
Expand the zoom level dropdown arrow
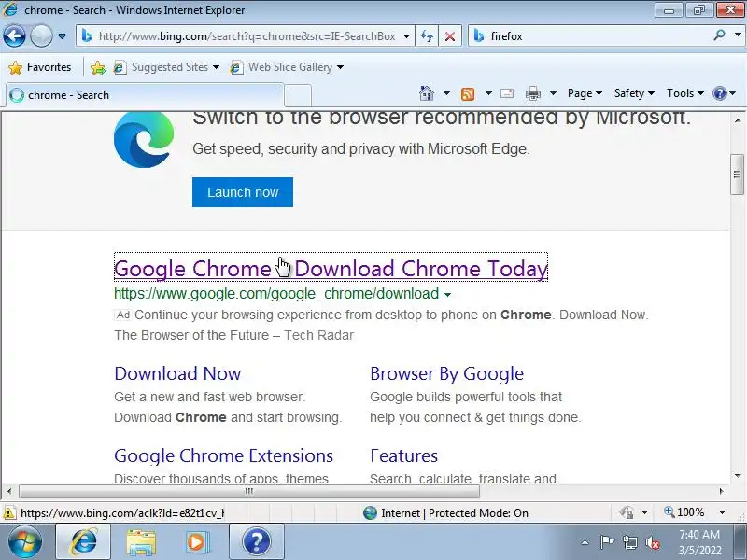click(722, 512)
